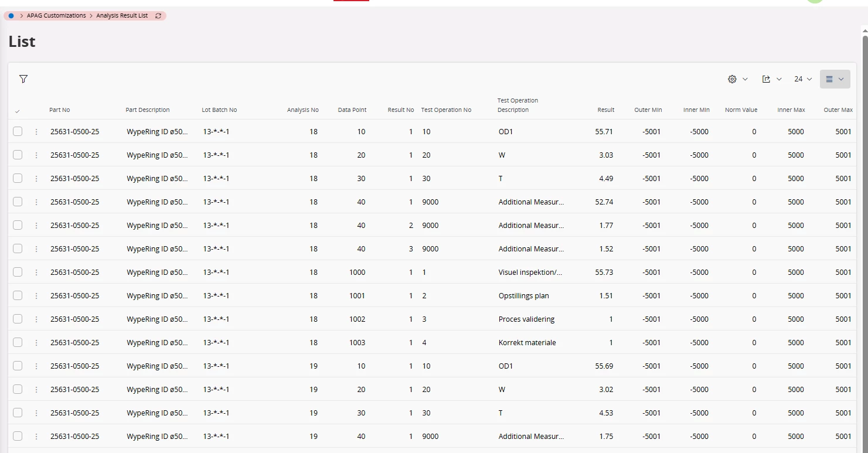This screenshot has width=868, height=453.
Task: Go home via the blue breadcrumb dot
Action: [11, 16]
